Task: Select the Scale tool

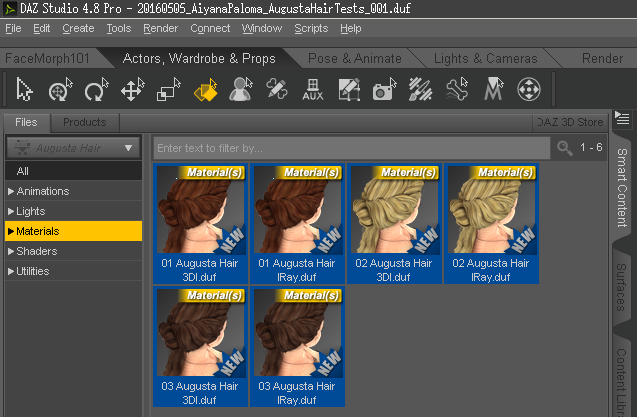Action: tap(168, 89)
